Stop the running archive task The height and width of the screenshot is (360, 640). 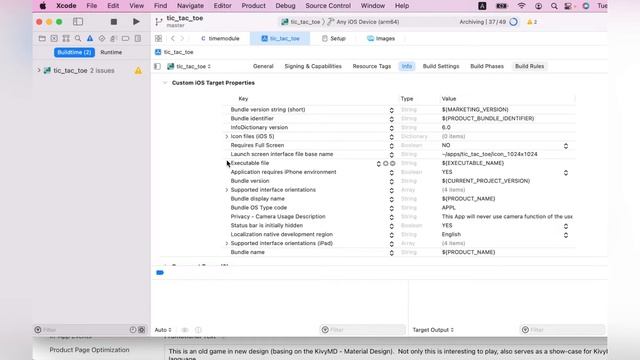tap(113, 22)
